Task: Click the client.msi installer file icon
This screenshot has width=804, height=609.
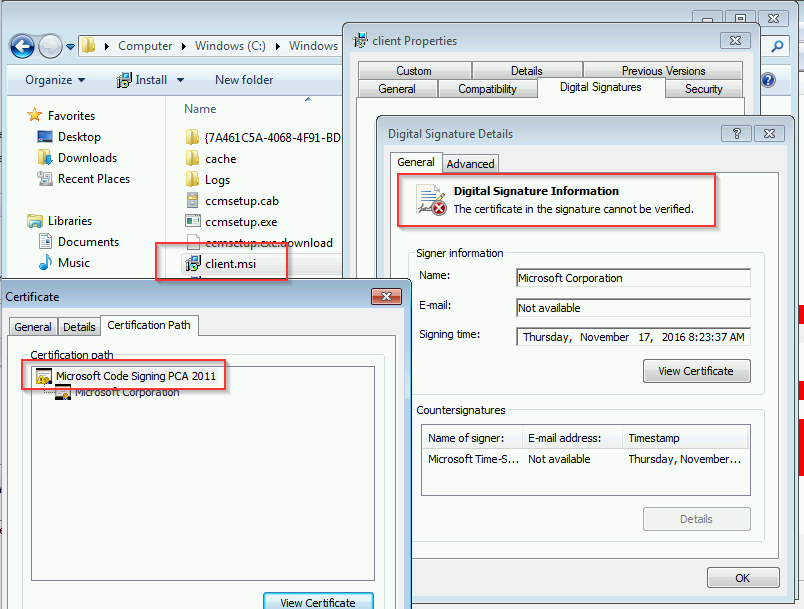Action: (193, 264)
